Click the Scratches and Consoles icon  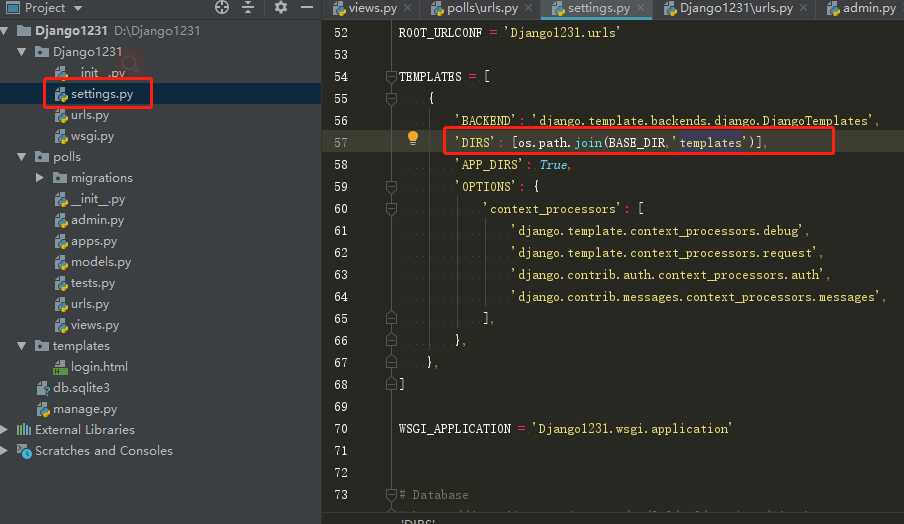point(24,451)
